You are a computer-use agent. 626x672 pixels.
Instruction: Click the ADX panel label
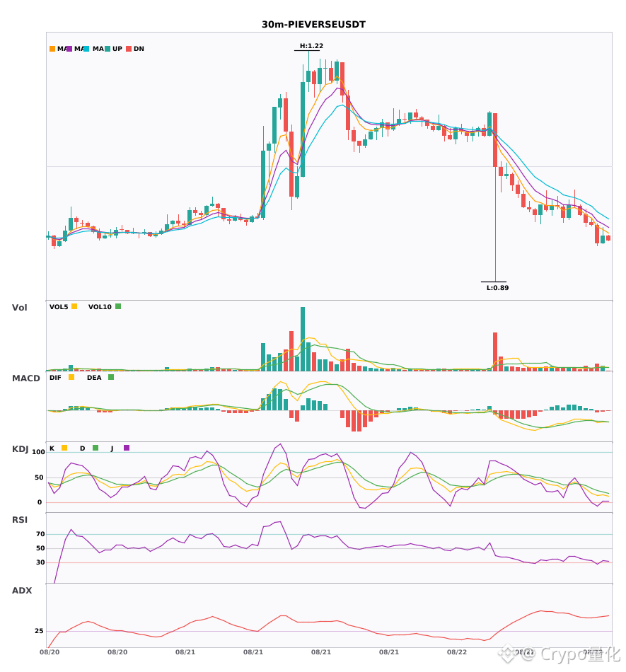point(22,591)
